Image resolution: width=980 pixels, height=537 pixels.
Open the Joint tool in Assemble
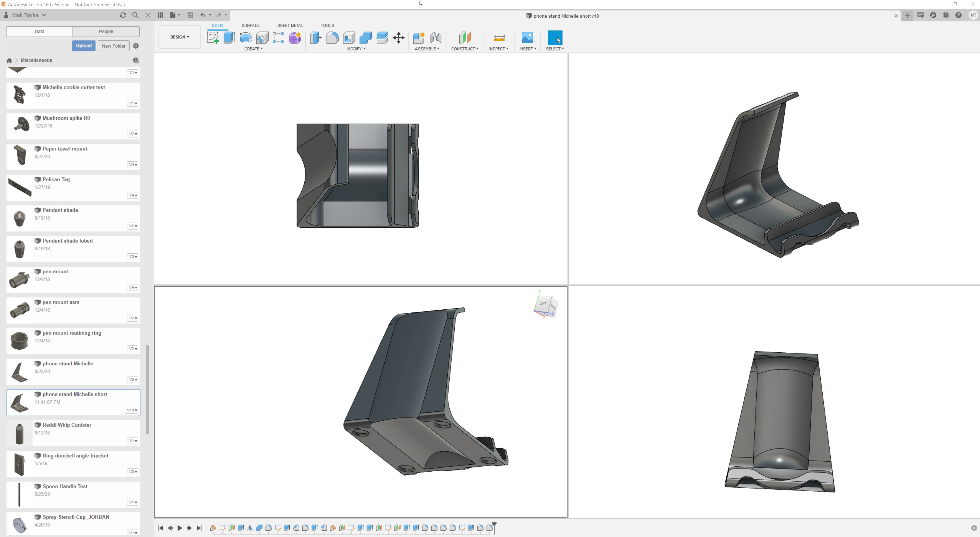436,38
